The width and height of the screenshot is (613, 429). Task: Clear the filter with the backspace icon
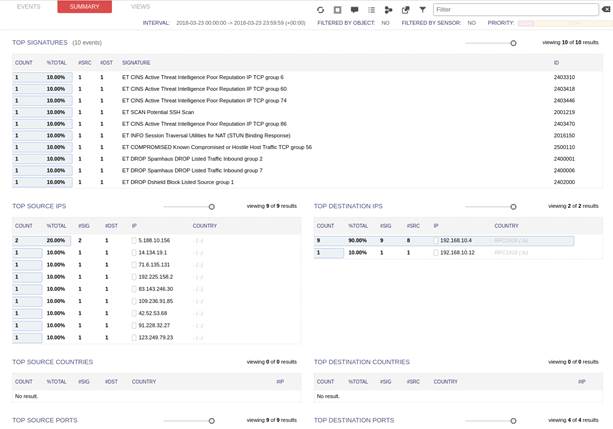point(606,9)
